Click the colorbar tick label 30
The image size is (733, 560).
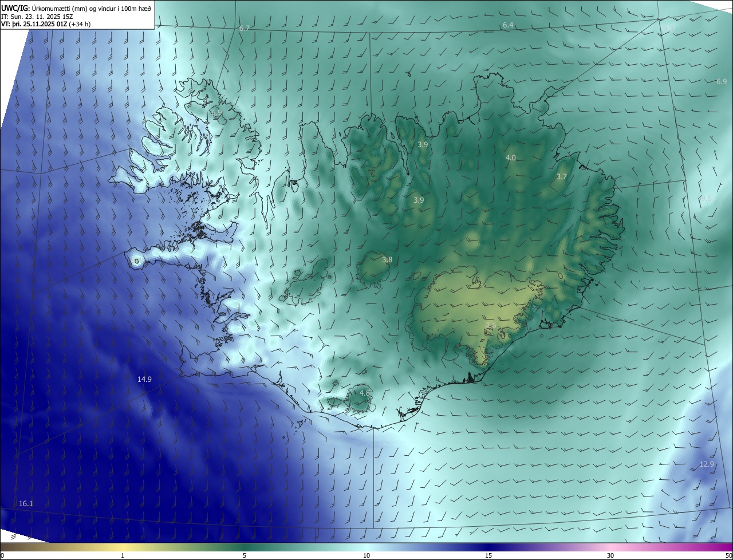610,555
